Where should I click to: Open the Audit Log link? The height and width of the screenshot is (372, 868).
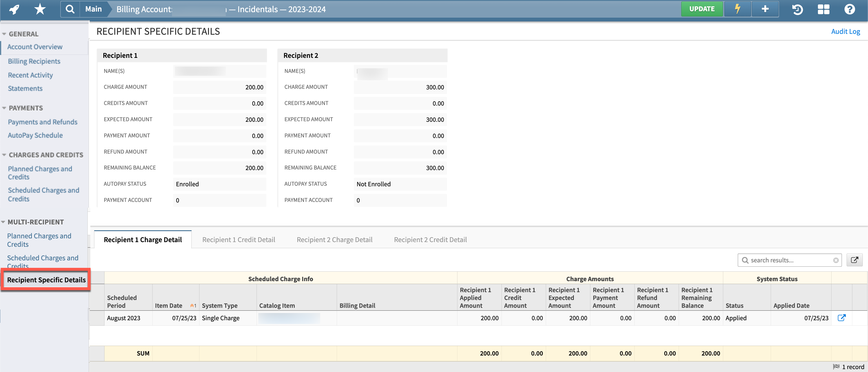(x=845, y=31)
